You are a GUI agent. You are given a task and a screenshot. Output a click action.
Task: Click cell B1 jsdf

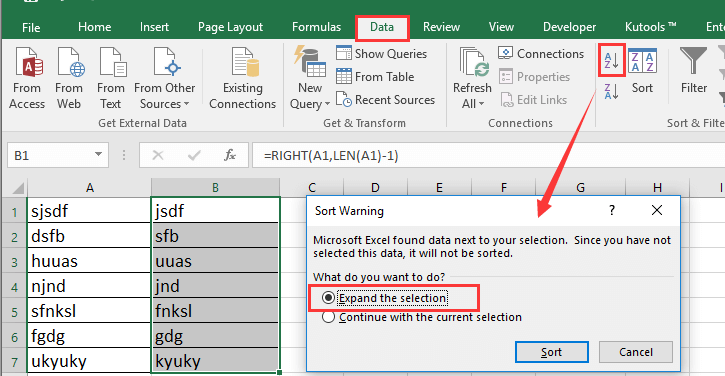[215, 210]
